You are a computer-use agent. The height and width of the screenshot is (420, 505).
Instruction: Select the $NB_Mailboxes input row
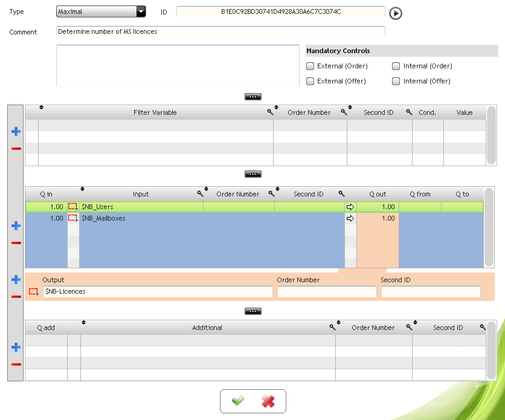[x=254, y=218]
